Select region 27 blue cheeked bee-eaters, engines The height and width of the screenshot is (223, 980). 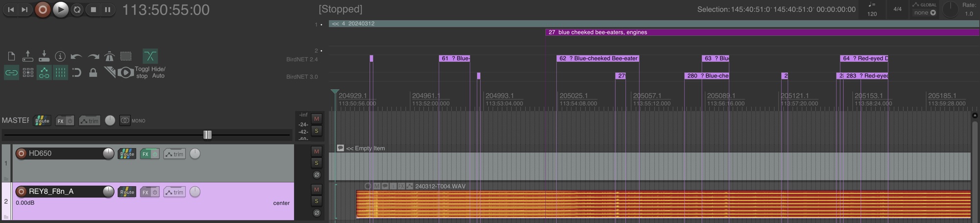click(762, 32)
